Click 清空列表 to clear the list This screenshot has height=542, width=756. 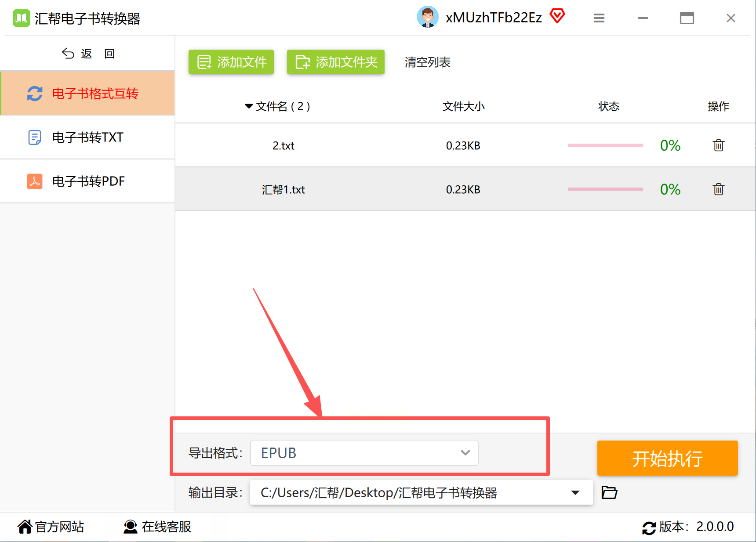click(428, 62)
